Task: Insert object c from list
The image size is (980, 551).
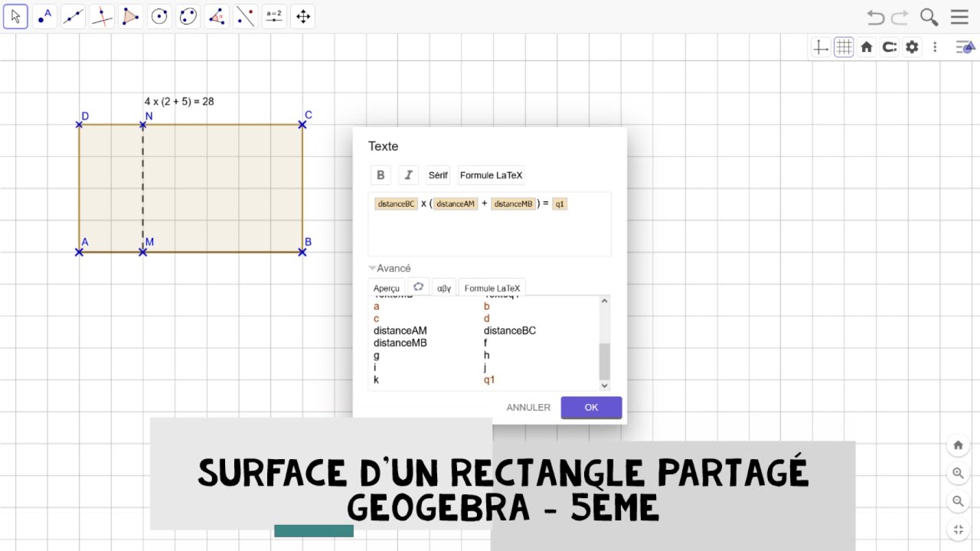Action: pyautogui.click(x=377, y=318)
